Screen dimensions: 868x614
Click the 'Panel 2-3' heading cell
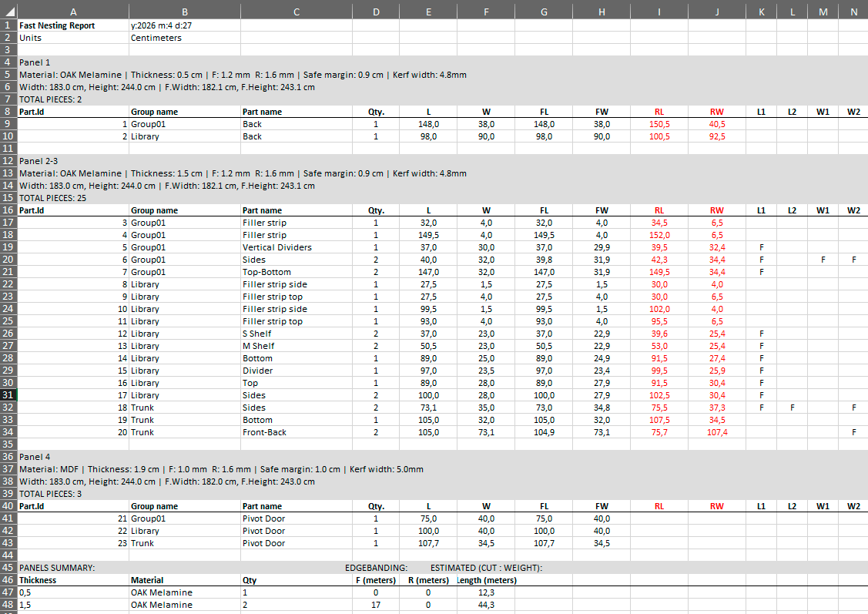(39, 161)
